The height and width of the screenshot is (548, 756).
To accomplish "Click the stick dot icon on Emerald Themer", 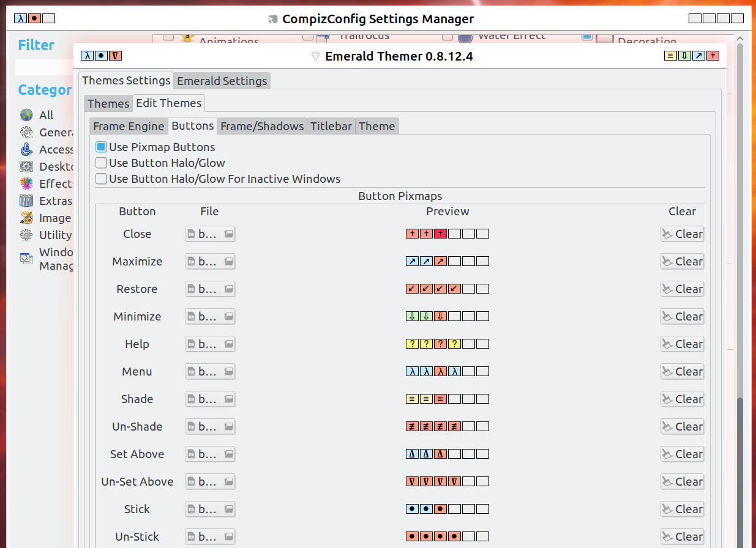I will [x=102, y=56].
